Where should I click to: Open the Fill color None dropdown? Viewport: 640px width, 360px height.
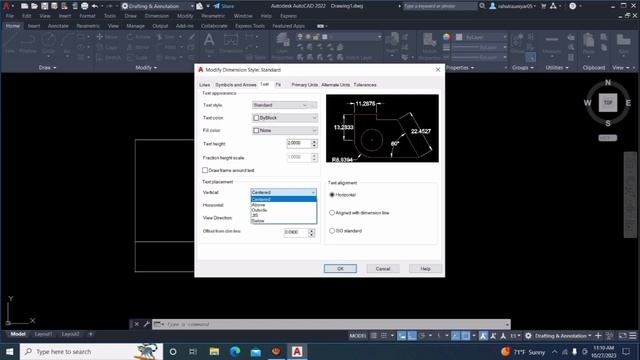tap(285, 130)
